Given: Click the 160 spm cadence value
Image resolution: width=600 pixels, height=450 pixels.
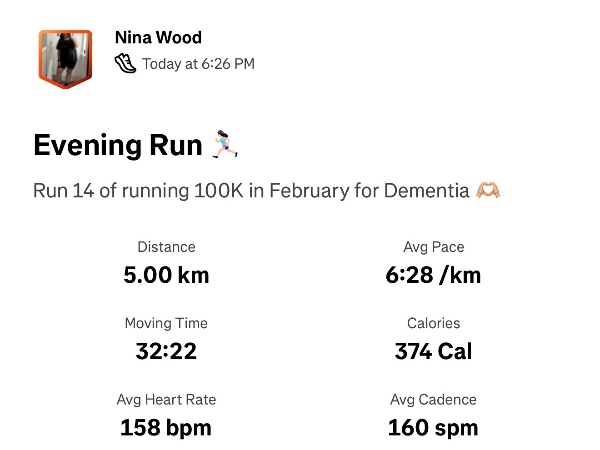Looking at the screenshot, I should (433, 428).
